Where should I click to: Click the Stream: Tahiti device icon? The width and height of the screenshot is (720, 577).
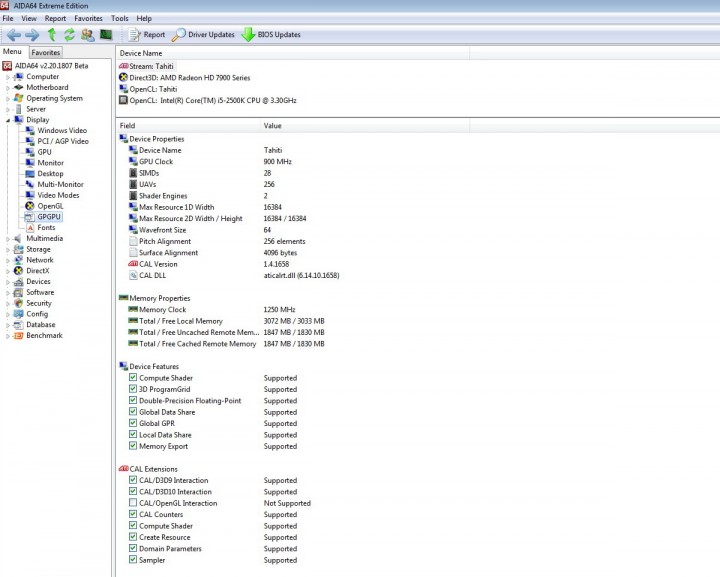[x=123, y=66]
